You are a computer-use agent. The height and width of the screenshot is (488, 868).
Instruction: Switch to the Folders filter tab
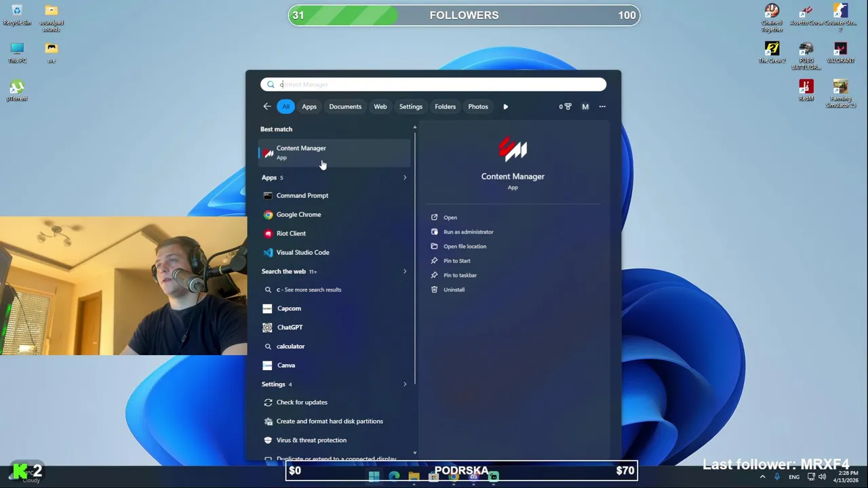446,106
